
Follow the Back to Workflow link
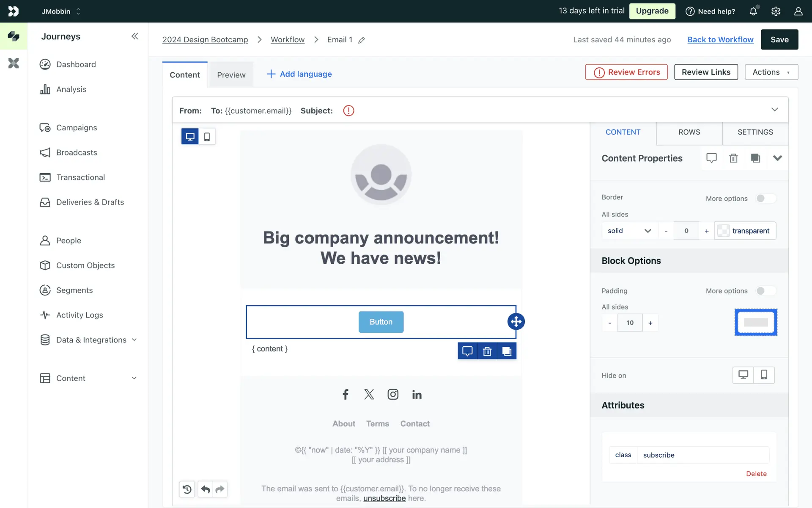point(720,40)
